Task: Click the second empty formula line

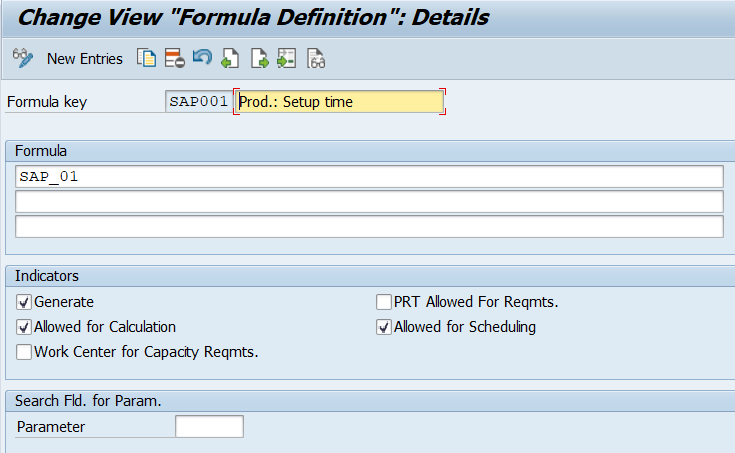Action: click(x=369, y=201)
